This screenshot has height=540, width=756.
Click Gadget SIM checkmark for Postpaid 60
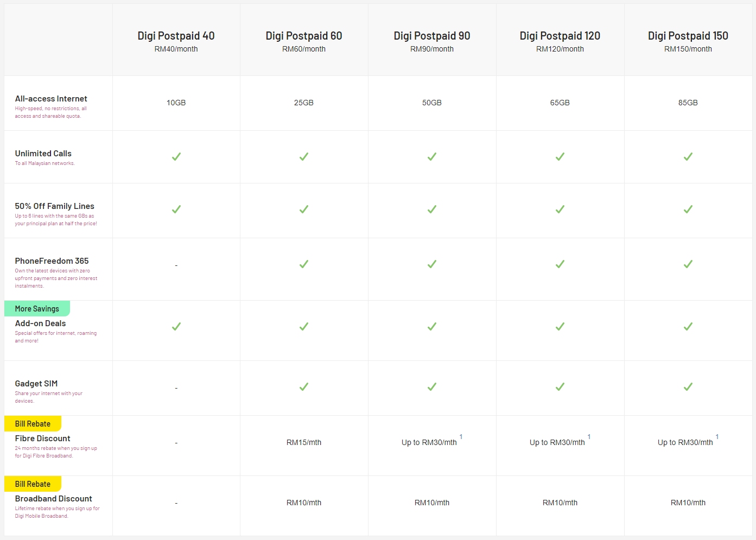click(304, 387)
